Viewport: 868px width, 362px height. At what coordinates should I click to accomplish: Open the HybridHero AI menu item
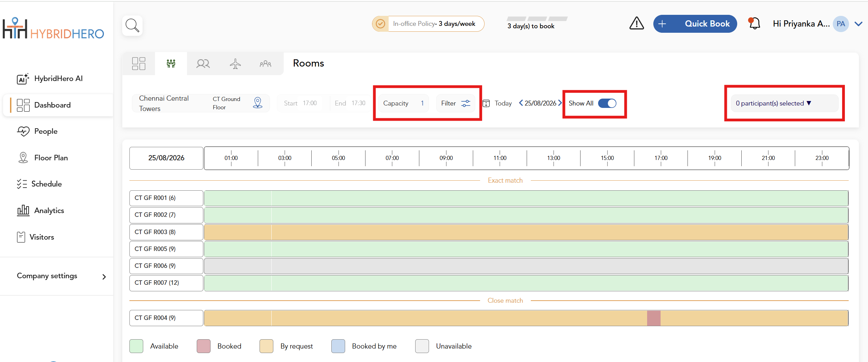pyautogui.click(x=59, y=79)
